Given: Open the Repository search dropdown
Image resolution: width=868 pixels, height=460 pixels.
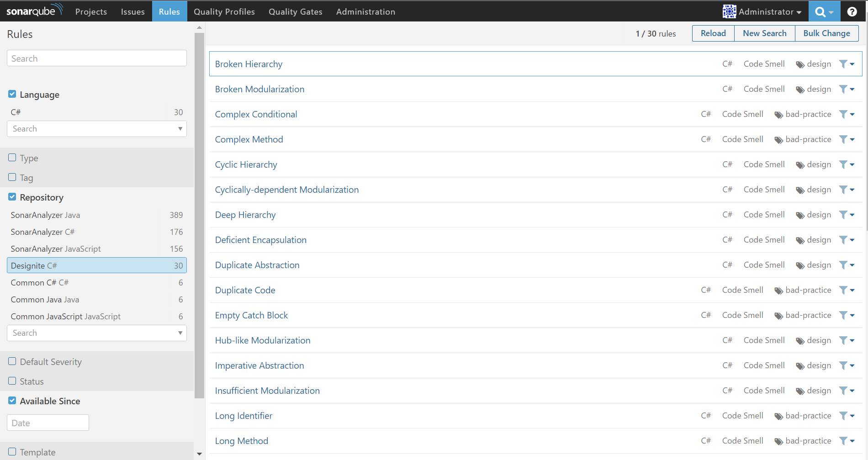Looking at the screenshot, I should pyautogui.click(x=97, y=333).
